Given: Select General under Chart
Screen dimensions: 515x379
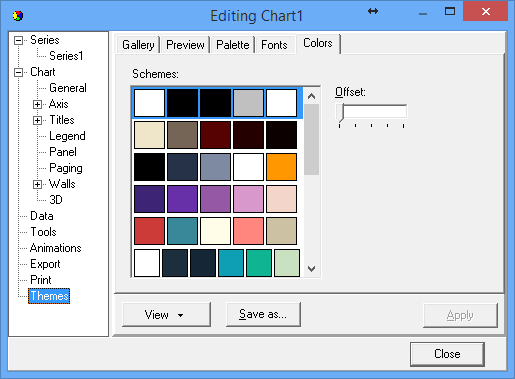Looking at the screenshot, I should [68, 88].
